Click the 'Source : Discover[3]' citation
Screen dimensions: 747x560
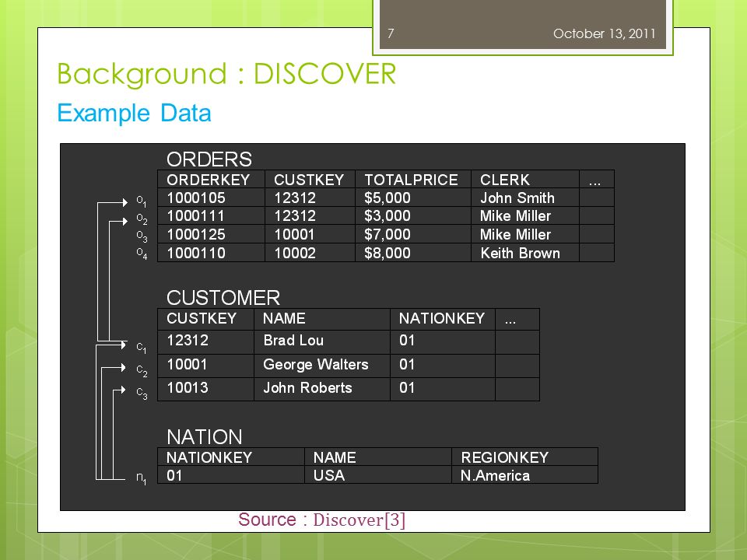322,520
